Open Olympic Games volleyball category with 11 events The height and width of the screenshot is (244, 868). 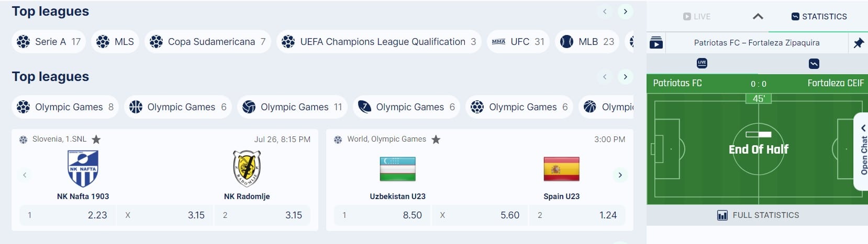click(292, 107)
